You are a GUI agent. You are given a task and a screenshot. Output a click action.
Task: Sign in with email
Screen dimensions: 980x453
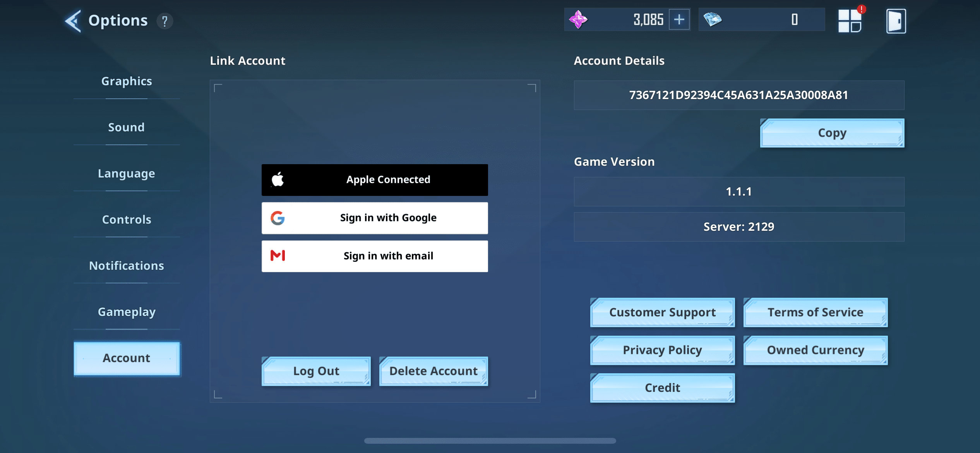pos(374,256)
